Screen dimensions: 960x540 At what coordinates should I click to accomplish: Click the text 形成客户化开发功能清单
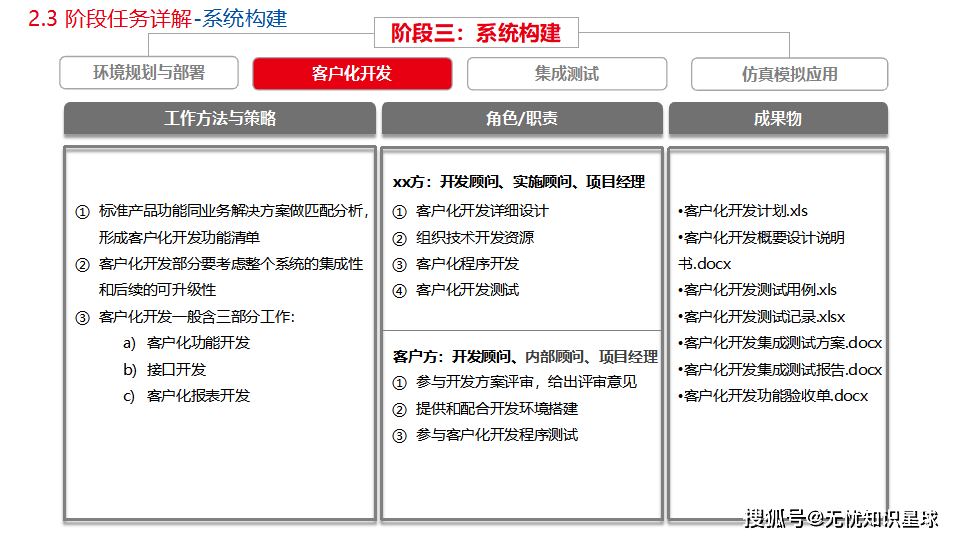coord(179,238)
